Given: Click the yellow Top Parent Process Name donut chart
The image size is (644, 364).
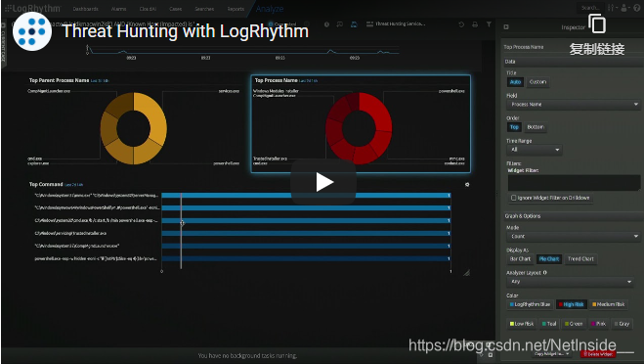Looking at the screenshot, I should tap(134, 128).
